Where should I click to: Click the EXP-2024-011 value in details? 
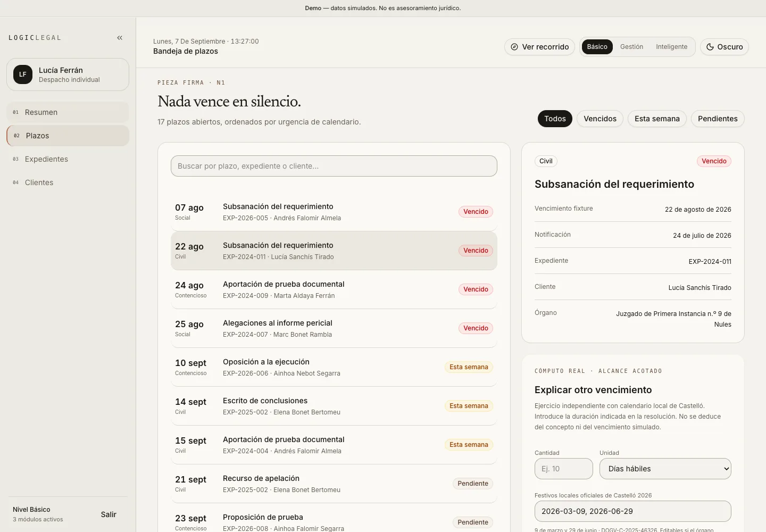[x=710, y=262]
